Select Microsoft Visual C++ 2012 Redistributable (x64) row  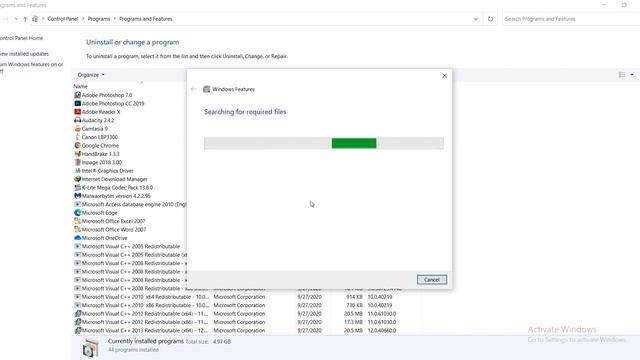(247, 313)
